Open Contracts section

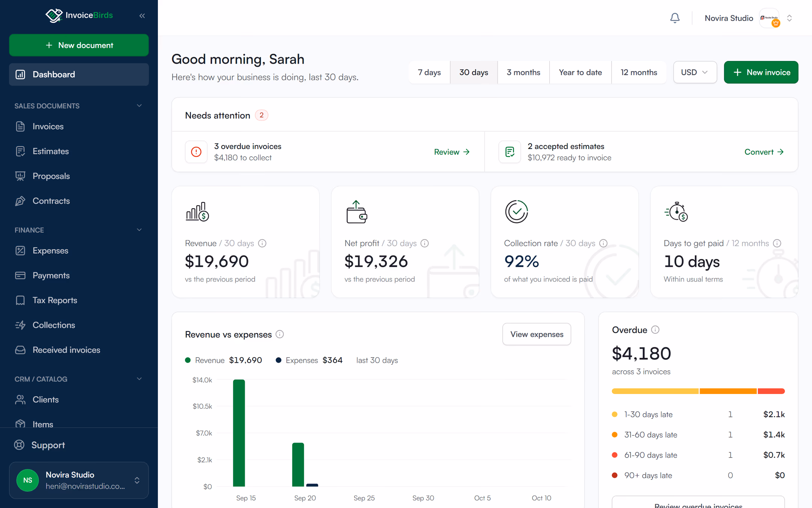click(x=79, y=201)
